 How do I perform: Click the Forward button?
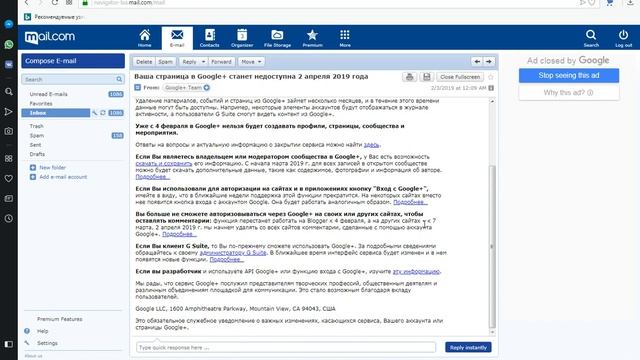coord(221,62)
